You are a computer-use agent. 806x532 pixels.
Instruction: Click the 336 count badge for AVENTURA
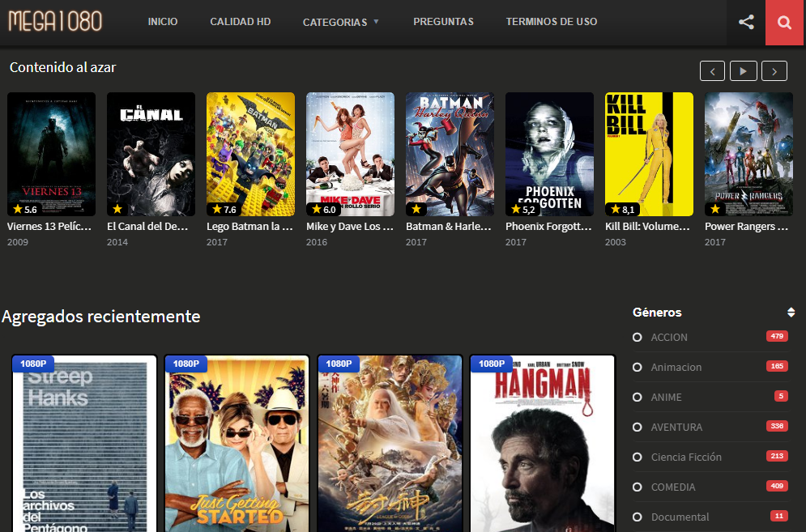(777, 426)
